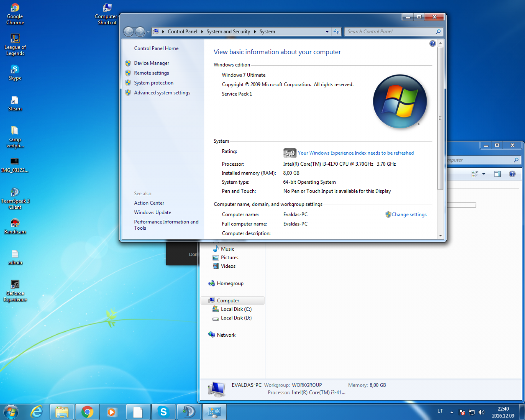Open samp vertyb folder icon
Viewport: 525px width, 420px height.
(15, 137)
